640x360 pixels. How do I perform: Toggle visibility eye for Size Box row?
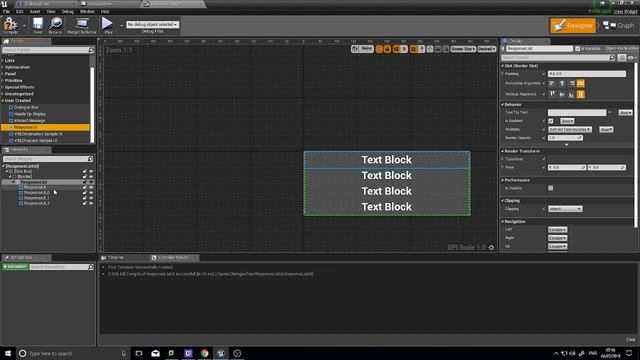pos(91,171)
